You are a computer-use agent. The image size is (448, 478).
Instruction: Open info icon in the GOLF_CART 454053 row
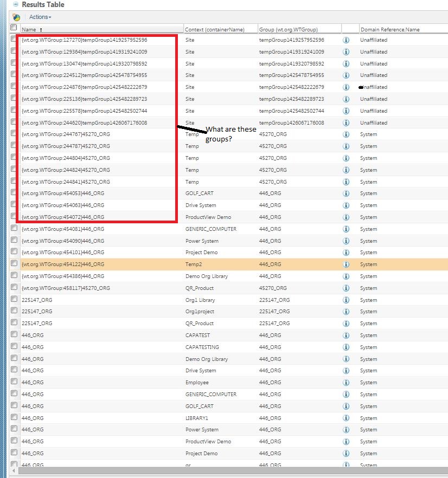click(x=346, y=193)
